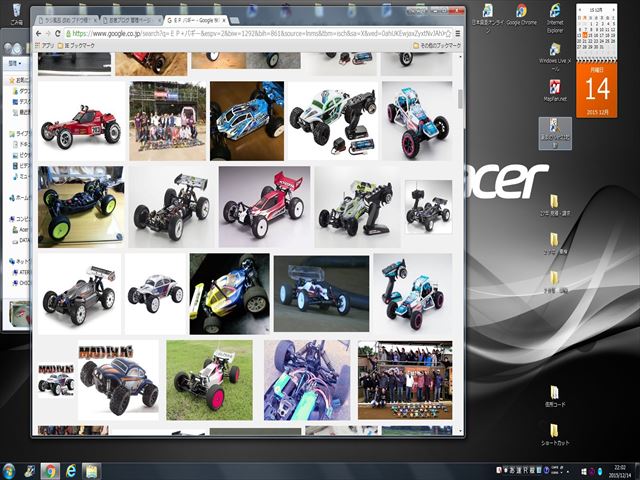Show hidden icons in system tray
The image size is (640, 480).
coord(568,471)
